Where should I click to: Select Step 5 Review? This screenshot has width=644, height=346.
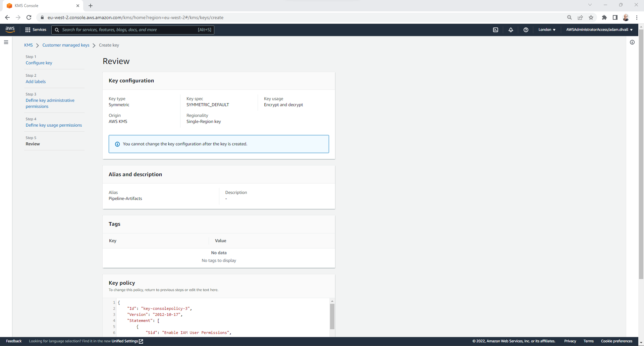[x=33, y=144]
